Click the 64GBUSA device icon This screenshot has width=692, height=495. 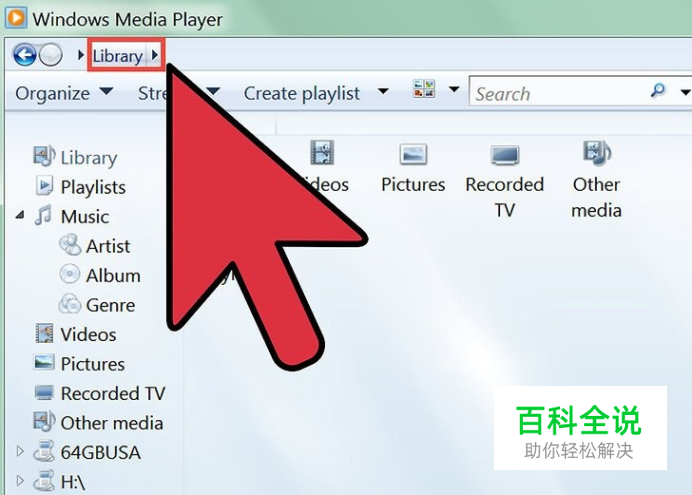tap(44, 451)
